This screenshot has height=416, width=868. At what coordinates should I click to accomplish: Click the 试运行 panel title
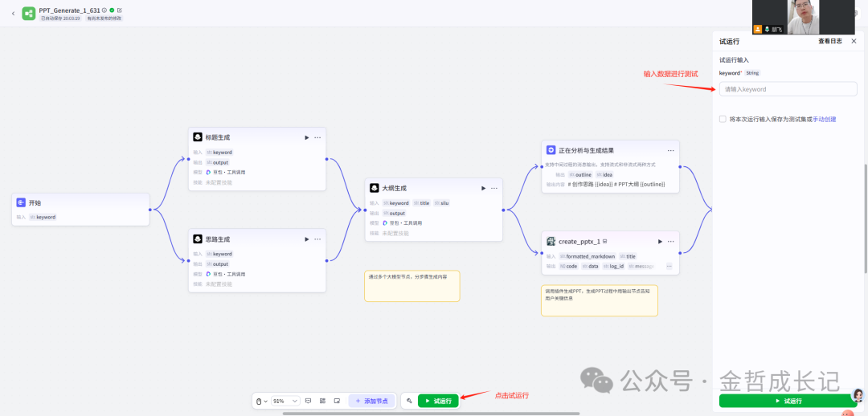tap(729, 42)
